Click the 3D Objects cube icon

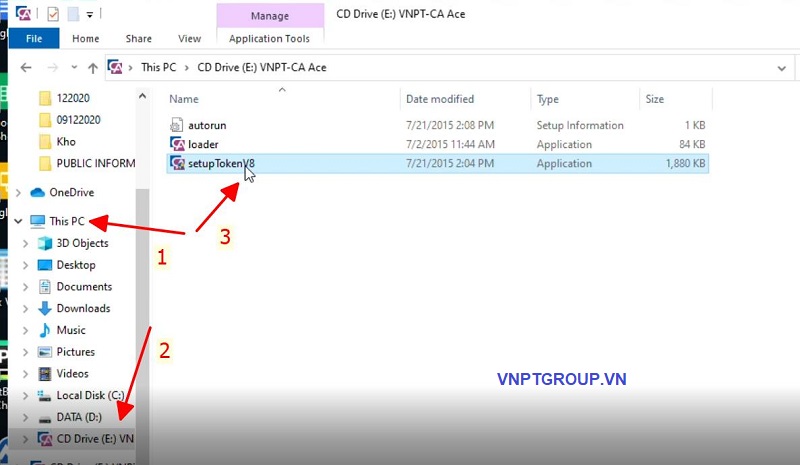coord(45,243)
